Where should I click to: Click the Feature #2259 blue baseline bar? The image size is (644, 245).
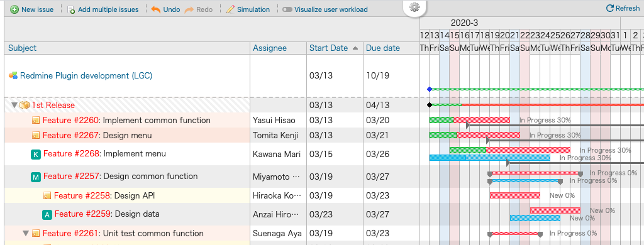pyautogui.click(x=535, y=218)
